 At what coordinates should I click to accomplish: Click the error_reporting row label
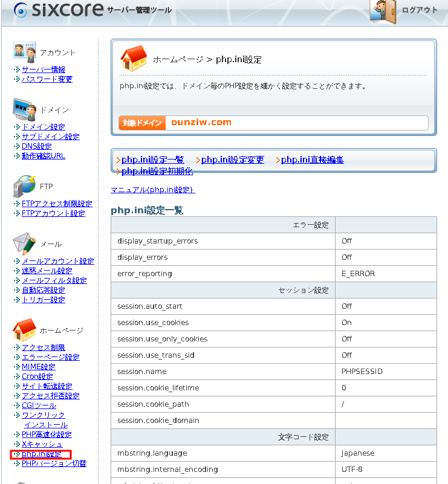(144, 274)
